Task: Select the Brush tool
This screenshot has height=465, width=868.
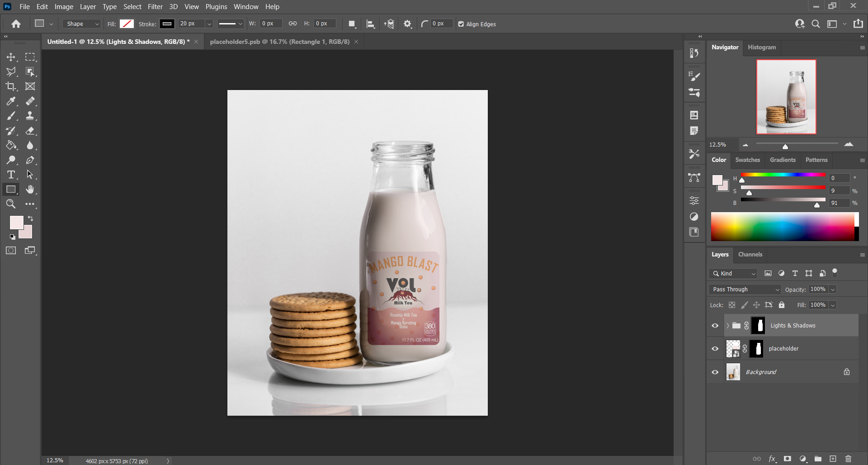Action: pos(11,116)
